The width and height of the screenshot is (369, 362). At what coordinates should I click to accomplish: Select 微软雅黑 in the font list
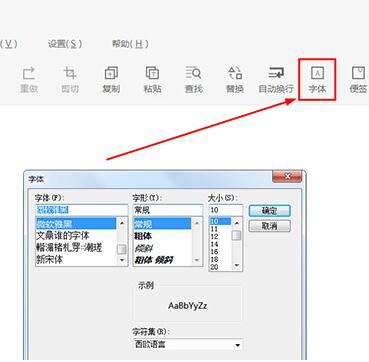tap(76, 223)
